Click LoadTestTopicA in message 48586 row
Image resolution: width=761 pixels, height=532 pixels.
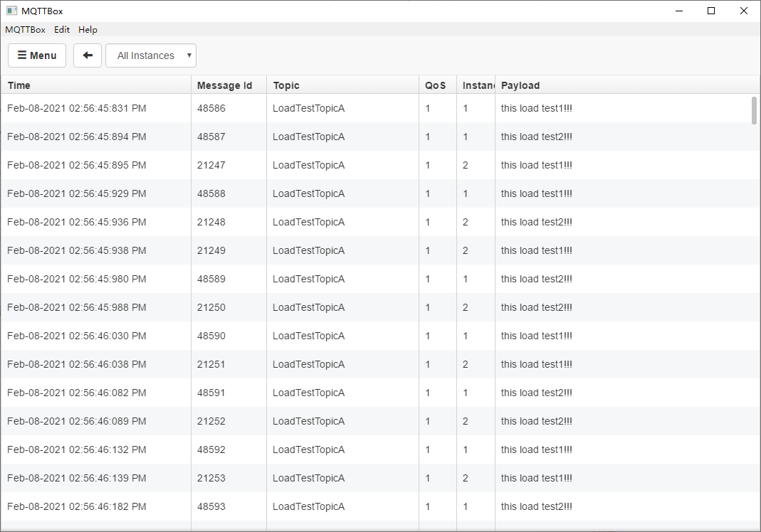coord(309,108)
